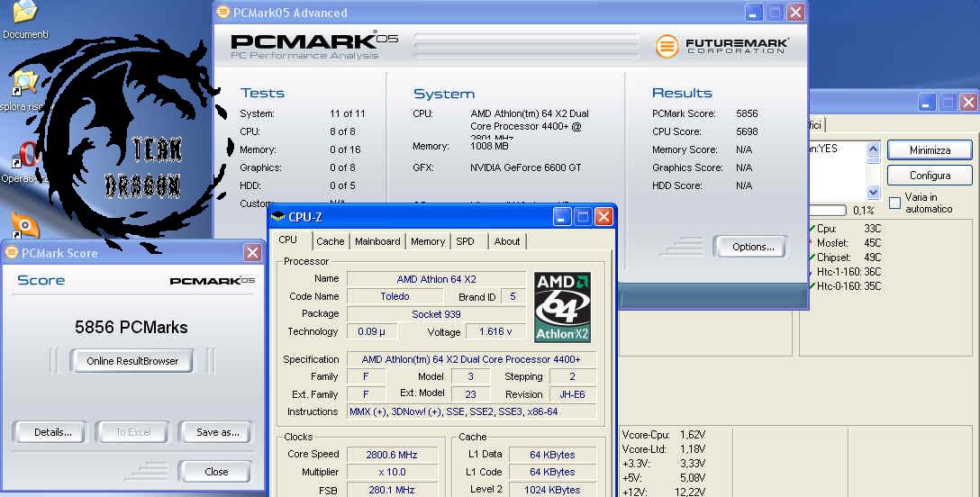Click the Memory value 1008 MB
This screenshot has width=980, height=497.
[489, 146]
